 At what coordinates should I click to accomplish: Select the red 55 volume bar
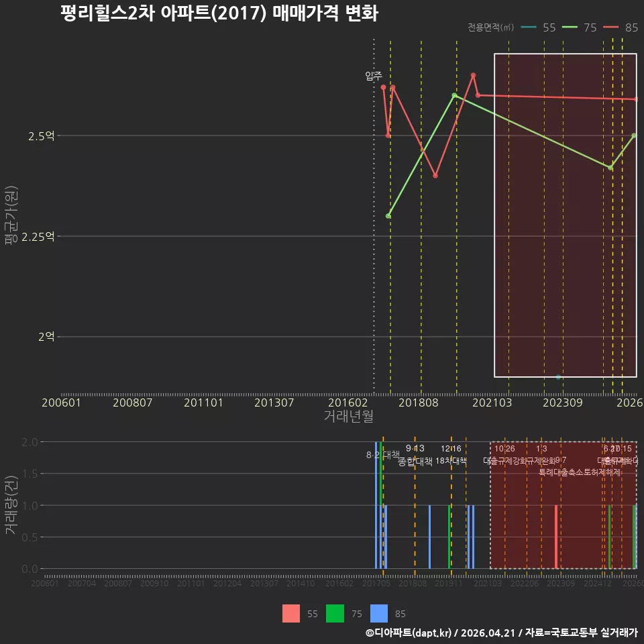click(556, 537)
